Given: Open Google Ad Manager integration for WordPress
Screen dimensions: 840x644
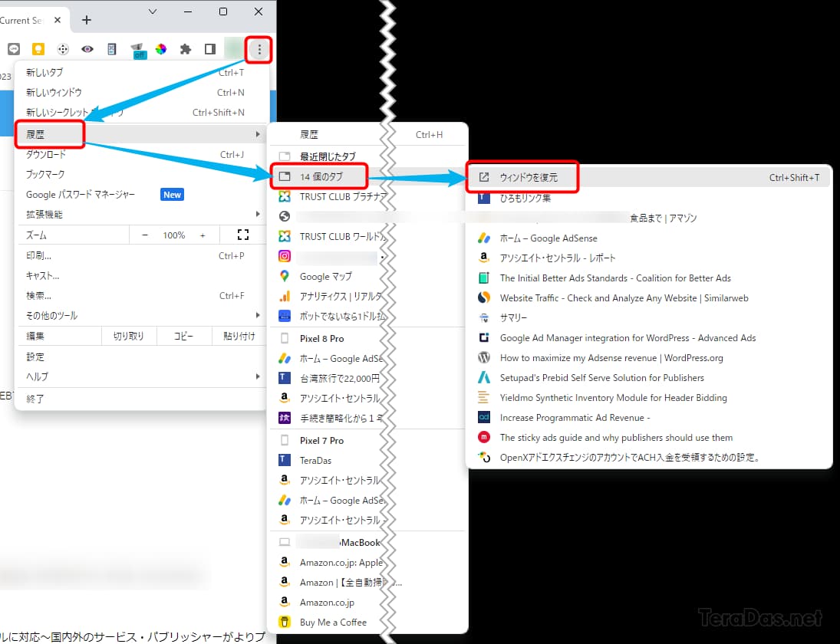Looking at the screenshot, I should [649, 338].
